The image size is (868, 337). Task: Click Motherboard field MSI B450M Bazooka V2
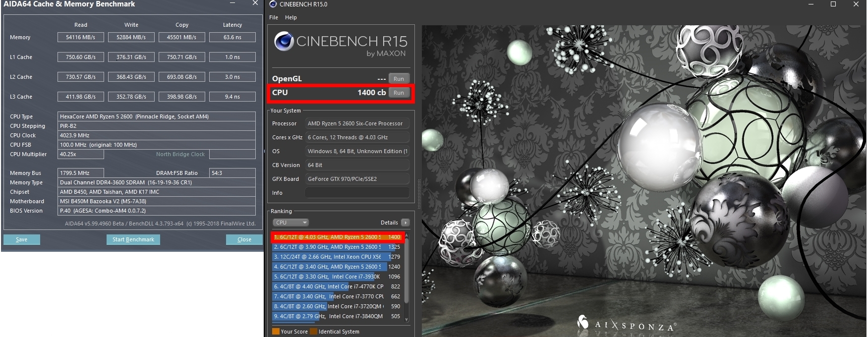click(157, 201)
